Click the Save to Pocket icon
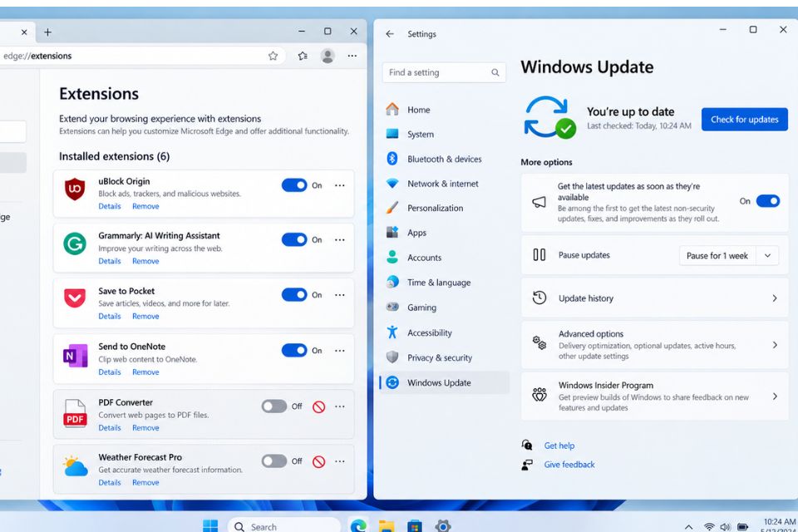Screen dimensions: 798x532 click(74, 298)
